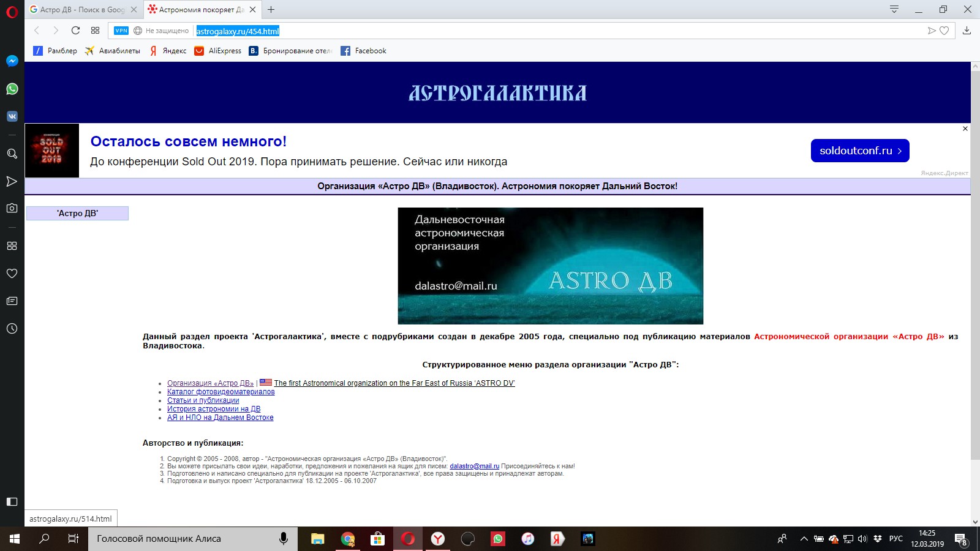Screen dimensions: 980x551
Task: Open the tab menu icon in title bar
Action: (x=894, y=9)
